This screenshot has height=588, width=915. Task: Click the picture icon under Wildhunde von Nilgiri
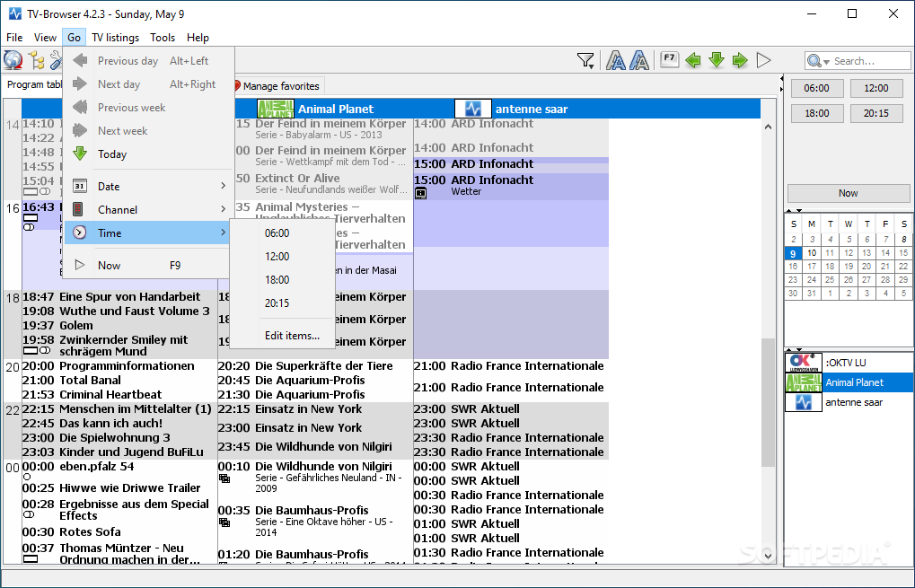point(224,478)
